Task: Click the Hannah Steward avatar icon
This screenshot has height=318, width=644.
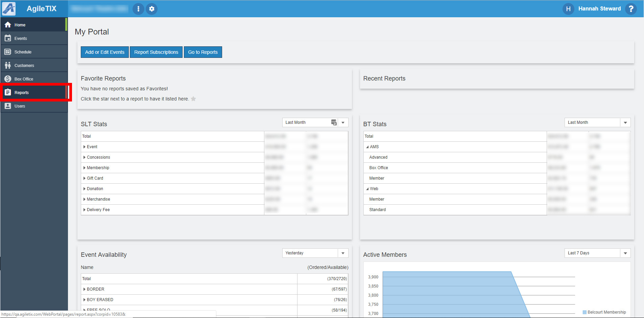Action: click(x=568, y=9)
